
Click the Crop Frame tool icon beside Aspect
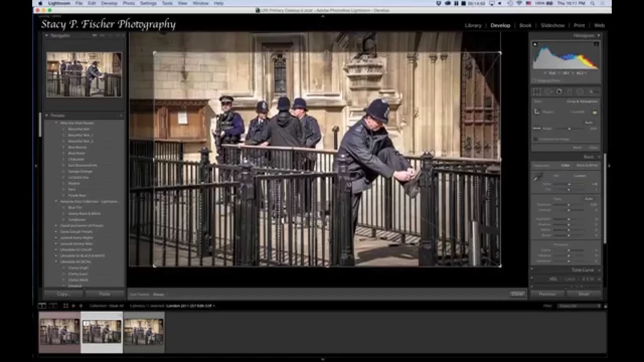(537, 112)
